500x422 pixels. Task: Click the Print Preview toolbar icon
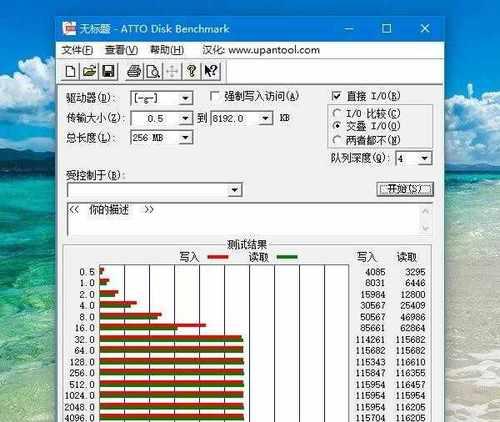[x=153, y=71]
